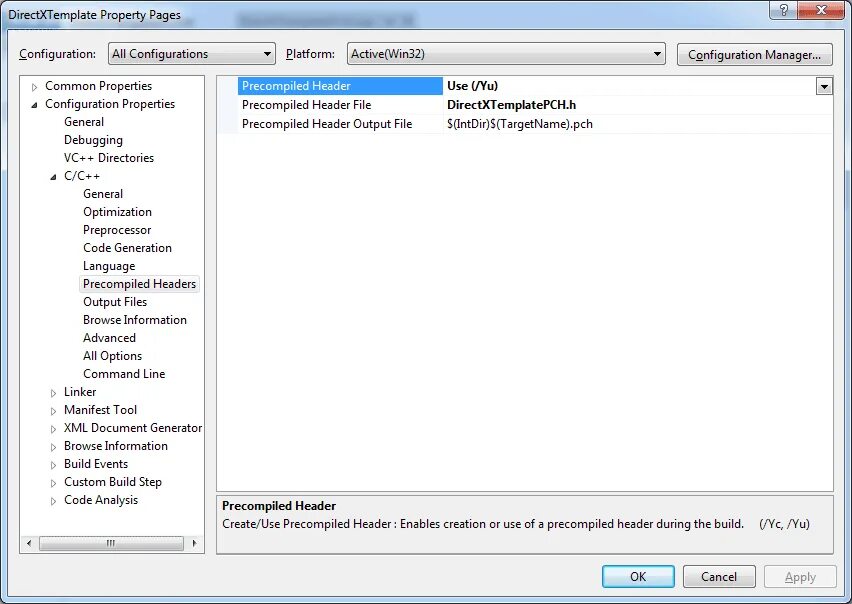Click the Configuration Manager button
This screenshot has width=852, height=604.
point(754,55)
